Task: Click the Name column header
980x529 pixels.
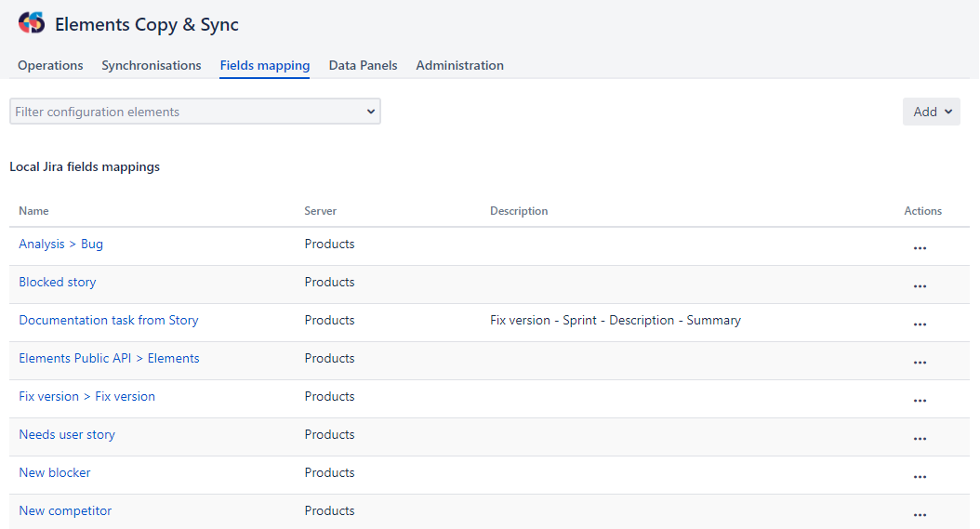Action: pos(34,211)
